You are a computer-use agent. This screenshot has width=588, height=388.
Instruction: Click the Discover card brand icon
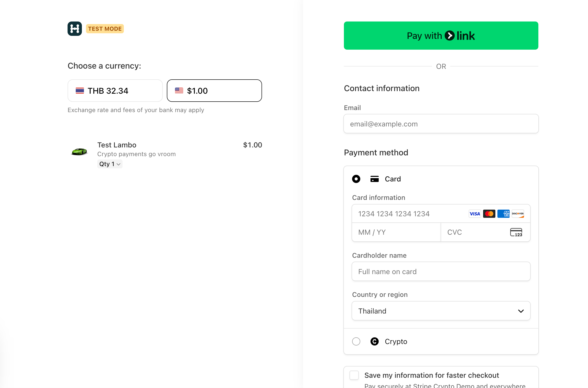tap(518, 214)
